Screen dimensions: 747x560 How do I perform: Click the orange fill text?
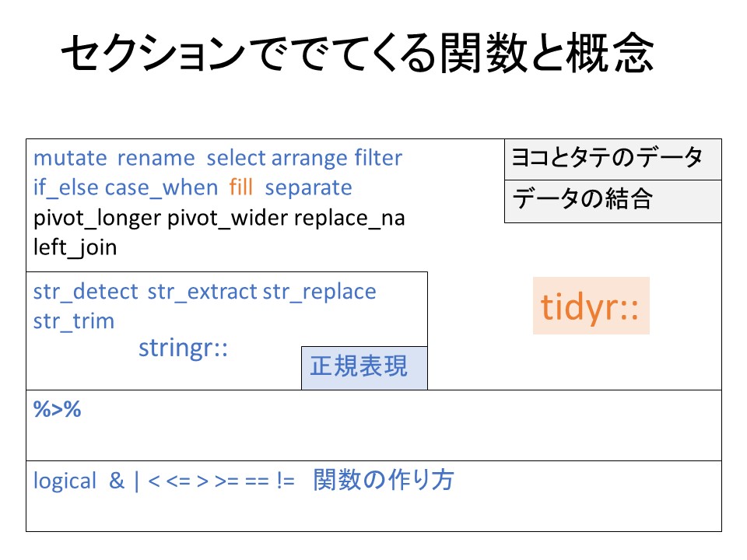point(241,188)
